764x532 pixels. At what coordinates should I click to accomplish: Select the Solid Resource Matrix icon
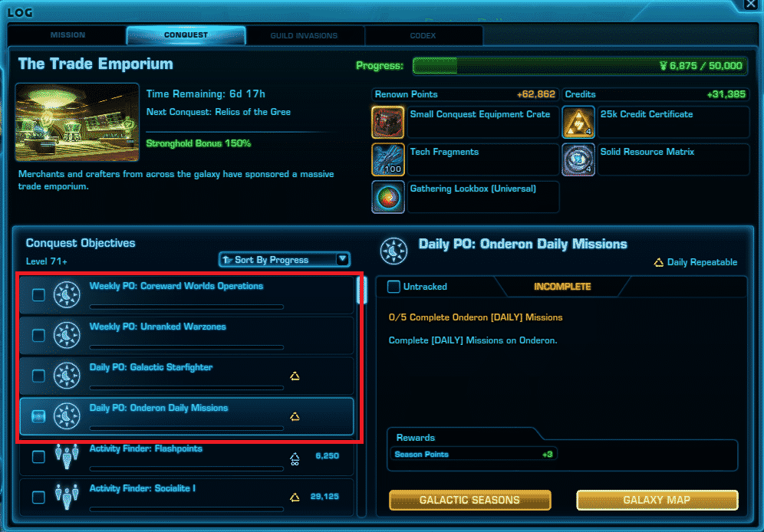pyautogui.click(x=578, y=159)
